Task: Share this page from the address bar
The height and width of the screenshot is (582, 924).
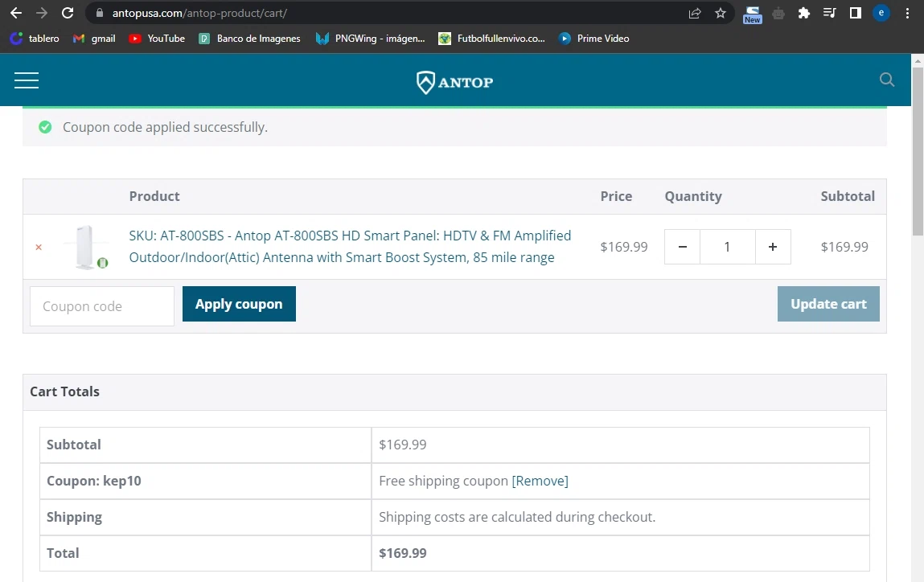Action: 695,13
